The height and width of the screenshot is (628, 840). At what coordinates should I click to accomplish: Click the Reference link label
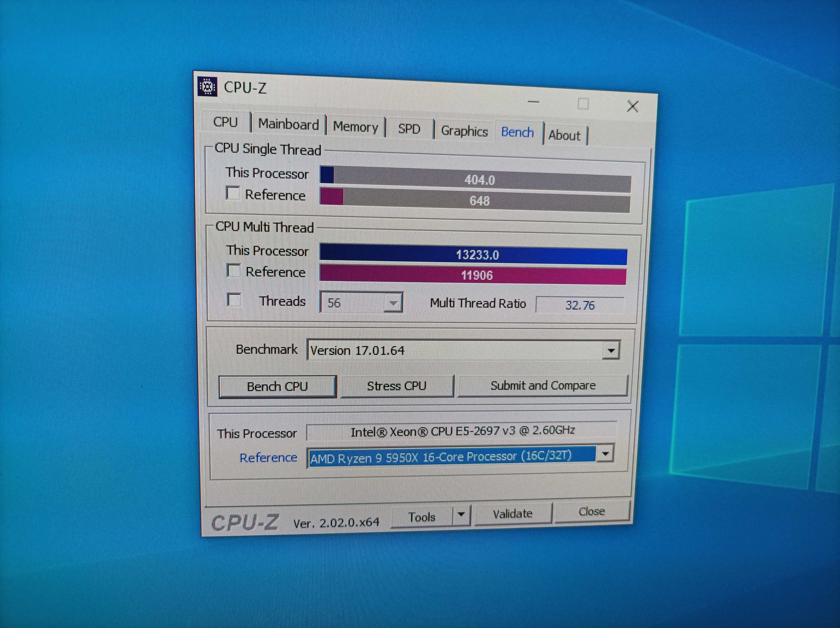pyautogui.click(x=268, y=458)
